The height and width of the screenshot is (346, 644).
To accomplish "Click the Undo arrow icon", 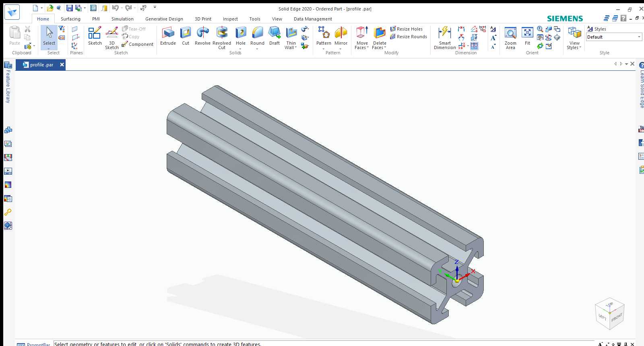I will tap(116, 8).
